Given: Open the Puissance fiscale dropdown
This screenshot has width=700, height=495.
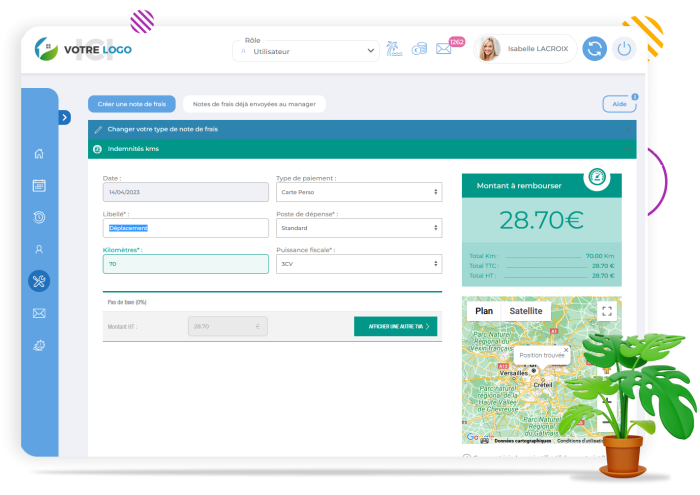Looking at the screenshot, I should click(358, 264).
